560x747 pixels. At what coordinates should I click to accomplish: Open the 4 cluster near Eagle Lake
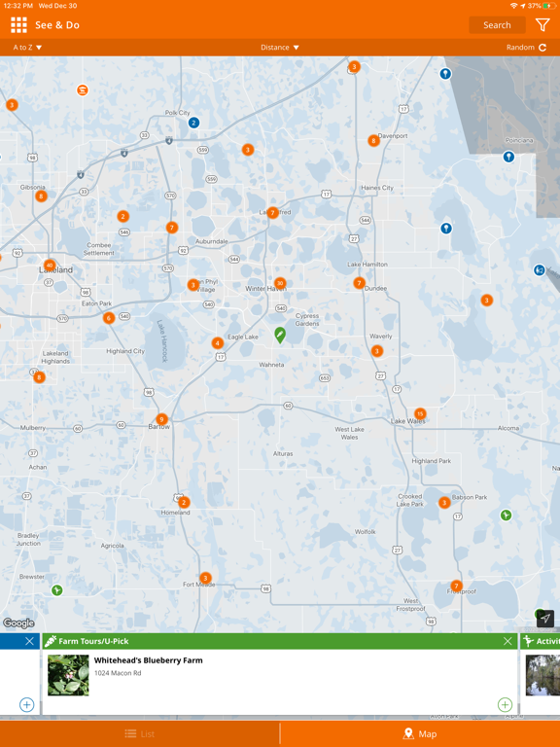[218, 342]
